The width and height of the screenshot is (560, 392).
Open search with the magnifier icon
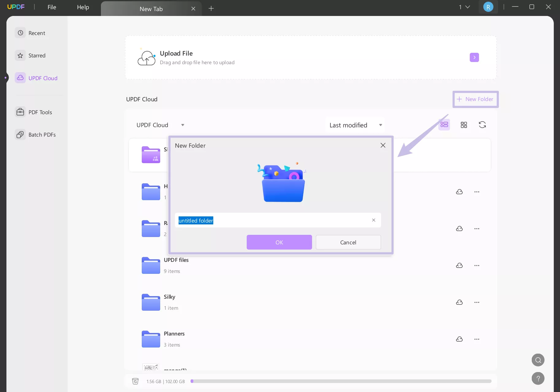click(538, 360)
